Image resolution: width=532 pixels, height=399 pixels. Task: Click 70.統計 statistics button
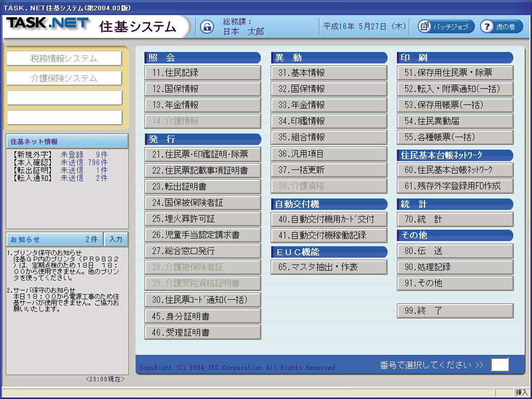pos(455,219)
